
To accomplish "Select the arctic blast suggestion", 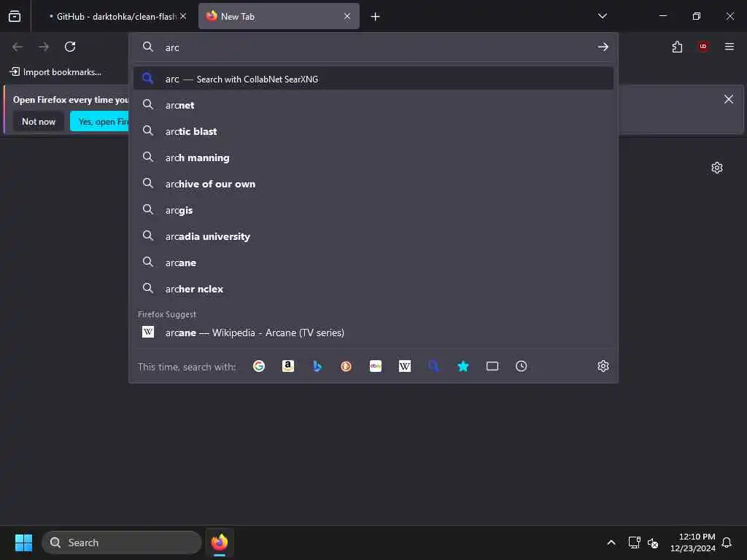I will [373, 131].
